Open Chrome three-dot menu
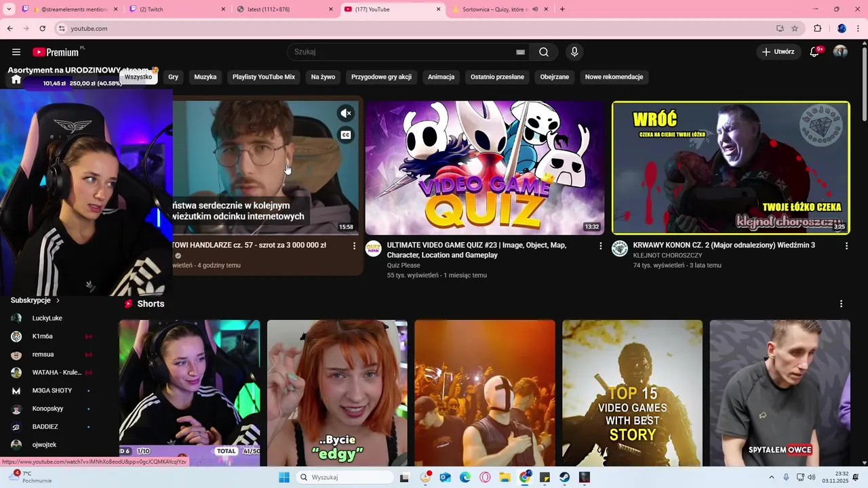 pyautogui.click(x=859, y=28)
